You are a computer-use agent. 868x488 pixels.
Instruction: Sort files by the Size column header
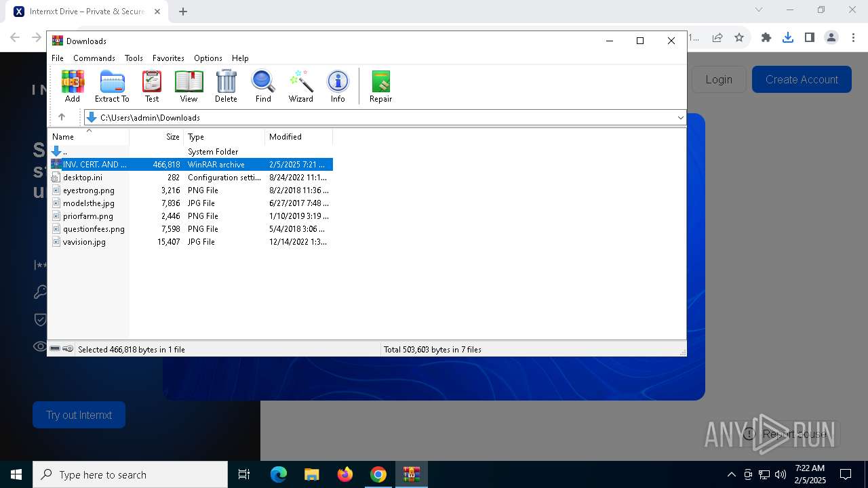point(156,137)
